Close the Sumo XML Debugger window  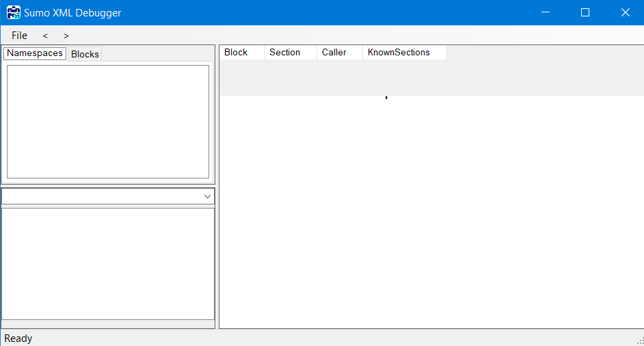(x=625, y=12)
